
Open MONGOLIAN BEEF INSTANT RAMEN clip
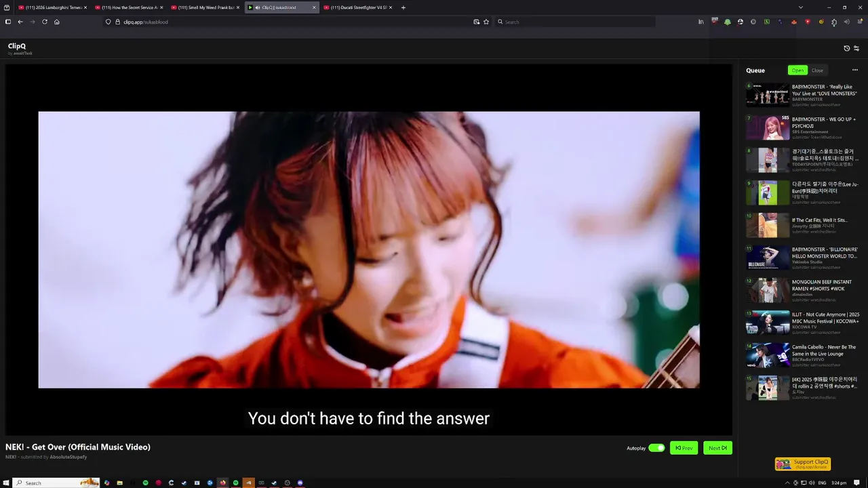pyautogui.click(x=804, y=290)
